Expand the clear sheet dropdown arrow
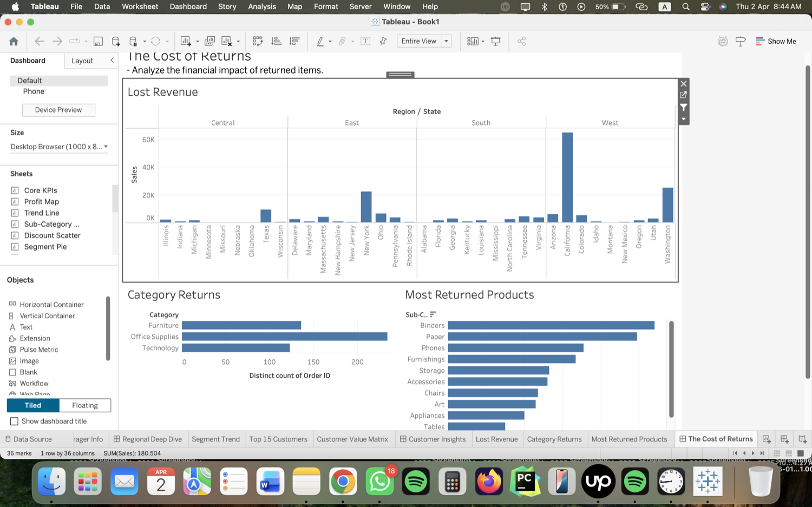Image resolution: width=812 pixels, height=507 pixels. pyautogui.click(x=238, y=42)
